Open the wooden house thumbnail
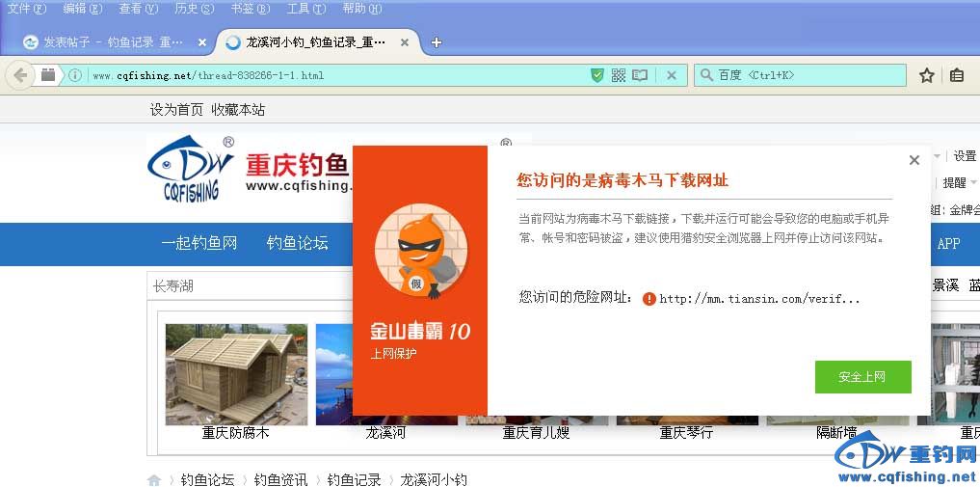 pyautogui.click(x=236, y=374)
